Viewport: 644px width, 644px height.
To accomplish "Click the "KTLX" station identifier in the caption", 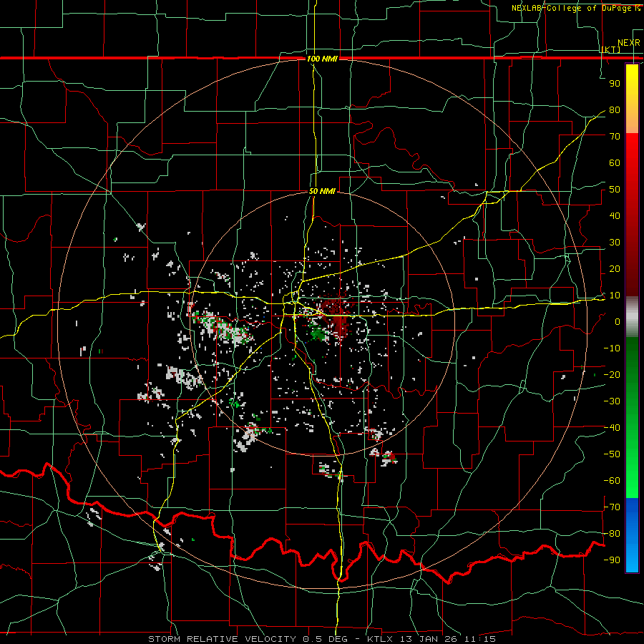I will click(x=379, y=639).
